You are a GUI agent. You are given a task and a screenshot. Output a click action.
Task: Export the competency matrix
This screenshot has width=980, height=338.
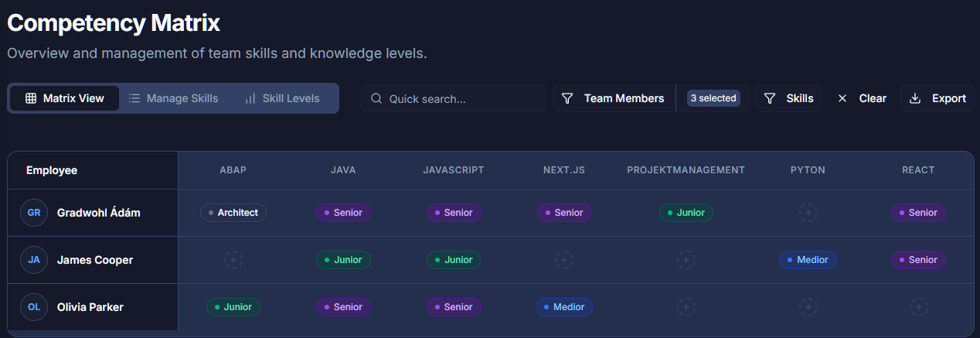click(937, 98)
